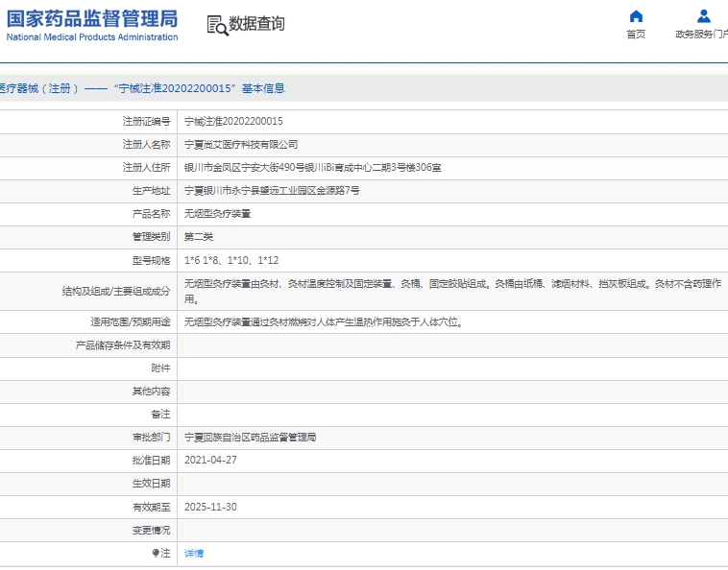The height and width of the screenshot is (570, 728).
Task: Click the model spec 1*6 1*8 value
Action: (231, 261)
